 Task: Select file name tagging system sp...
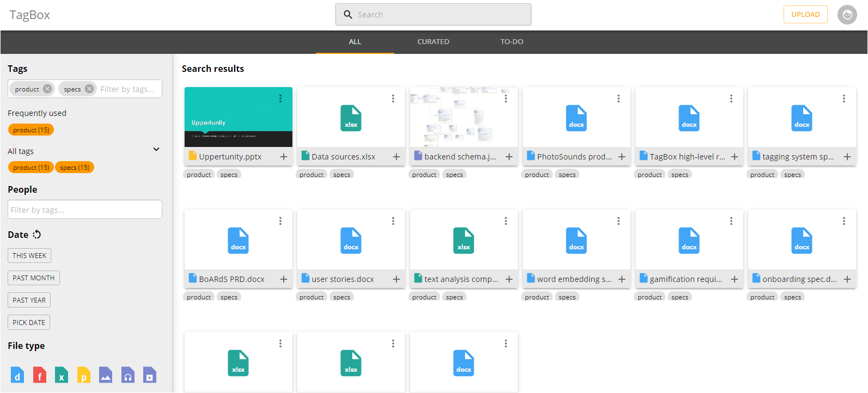point(798,157)
